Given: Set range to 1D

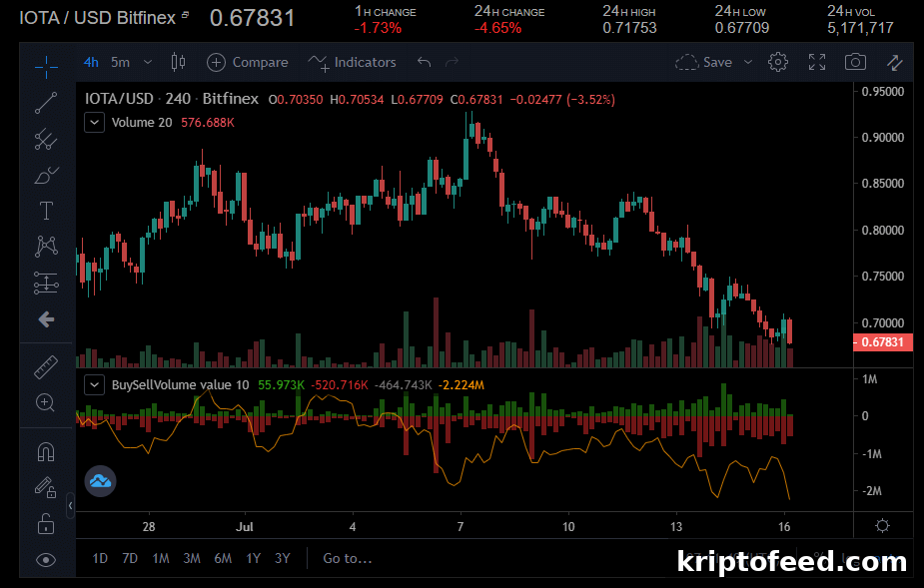Looking at the screenshot, I should click(100, 558).
